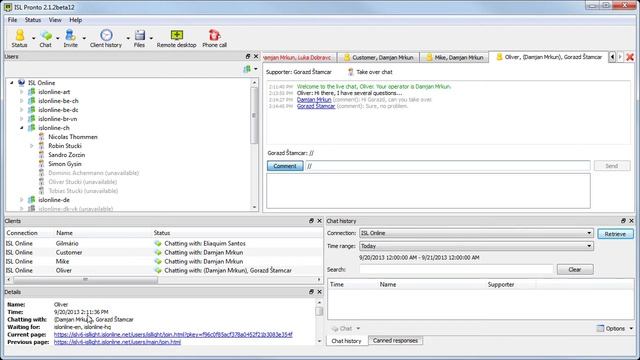The height and width of the screenshot is (360, 640).
Task: Select user Sandro Zorzin
Action: click(x=67, y=155)
